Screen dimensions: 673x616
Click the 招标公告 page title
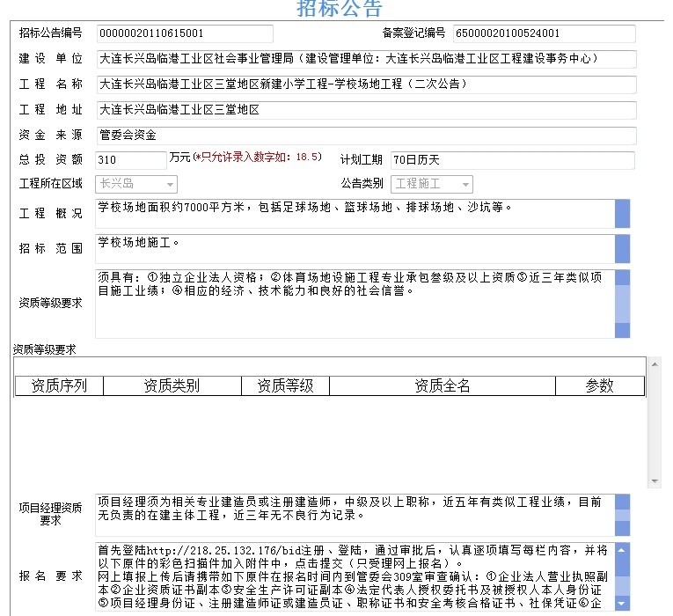point(339,9)
